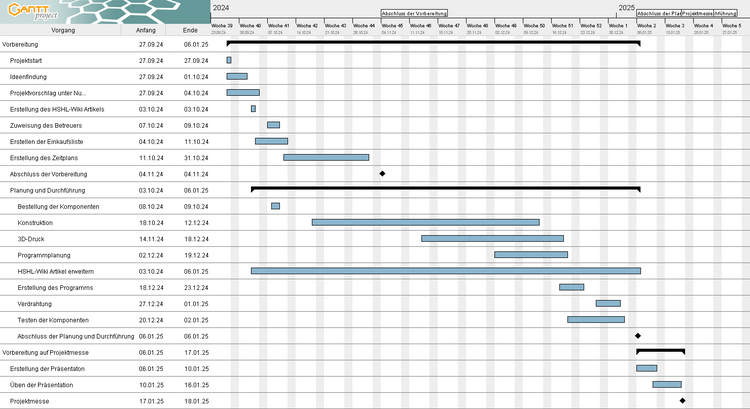Click the Vorbereitung auf Projektmesse summary bar
The image size is (750, 409).
tap(660, 351)
